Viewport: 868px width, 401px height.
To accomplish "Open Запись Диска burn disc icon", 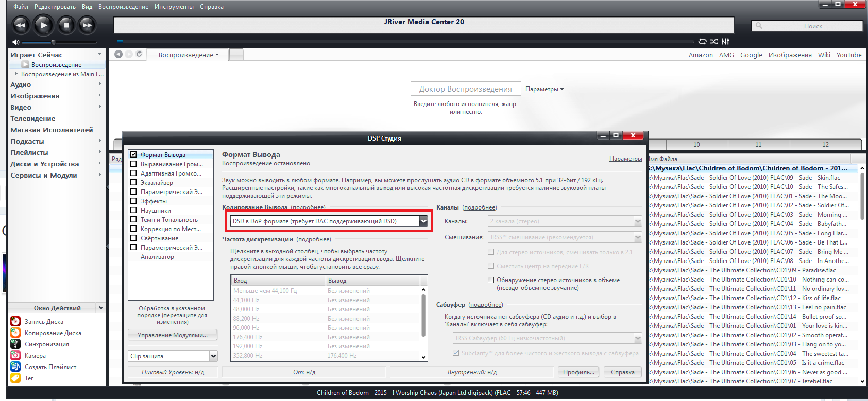I will tap(15, 321).
